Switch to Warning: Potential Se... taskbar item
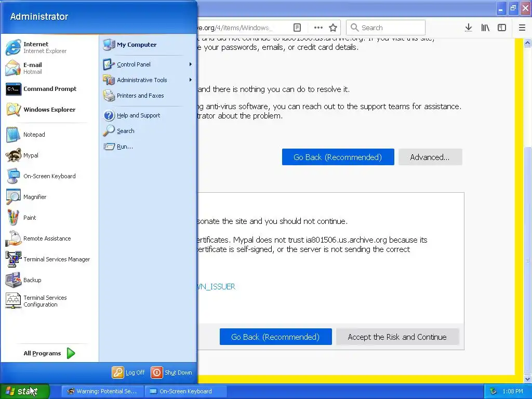The height and width of the screenshot is (399, 532). (x=102, y=391)
